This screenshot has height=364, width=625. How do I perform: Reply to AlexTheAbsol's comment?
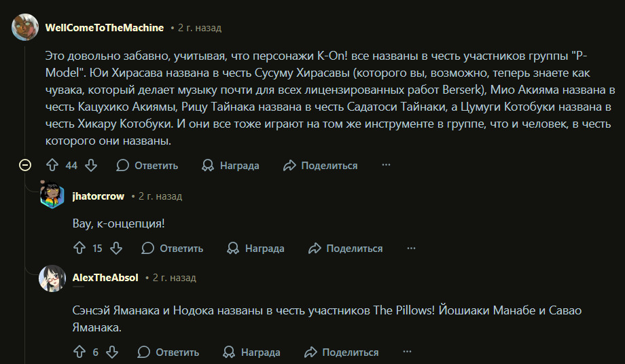168,352
